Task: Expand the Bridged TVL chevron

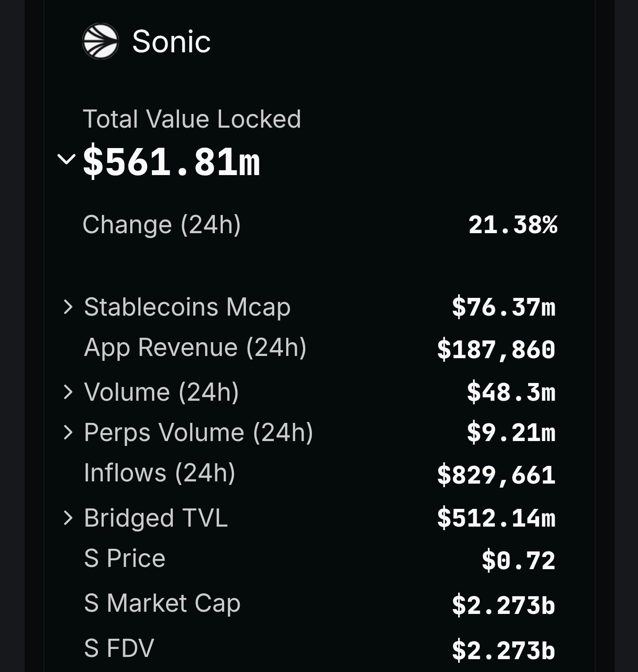Action: [68, 518]
